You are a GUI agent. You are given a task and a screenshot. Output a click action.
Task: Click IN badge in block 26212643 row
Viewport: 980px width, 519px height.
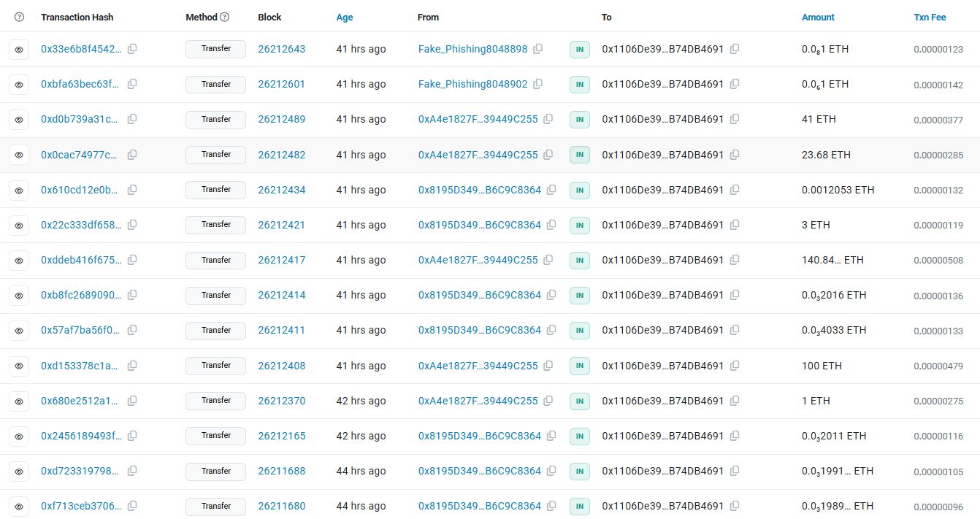click(x=580, y=50)
